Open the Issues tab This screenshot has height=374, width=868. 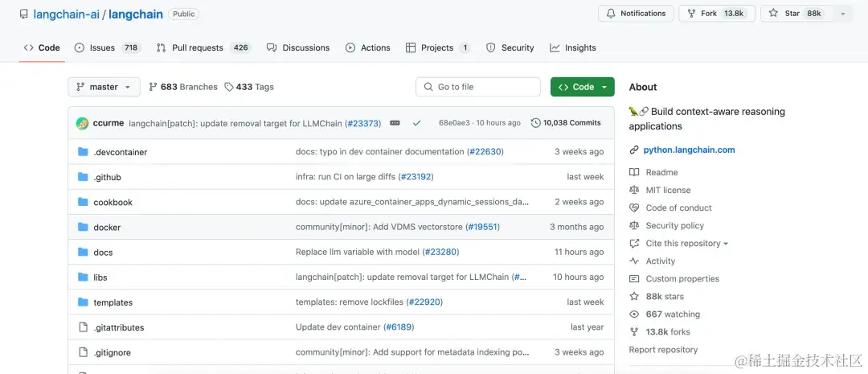pyautogui.click(x=108, y=47)
